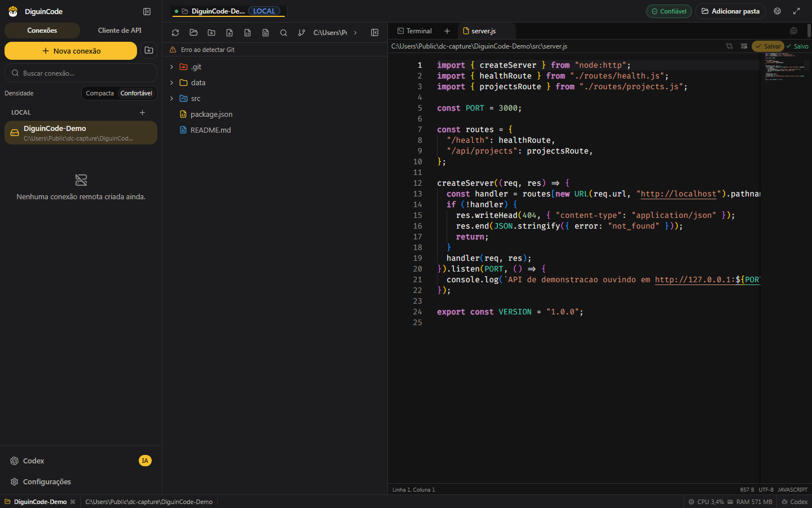The image size is (812, 508).
Task: Click the LOCAL section header
Action: point(21,112)
